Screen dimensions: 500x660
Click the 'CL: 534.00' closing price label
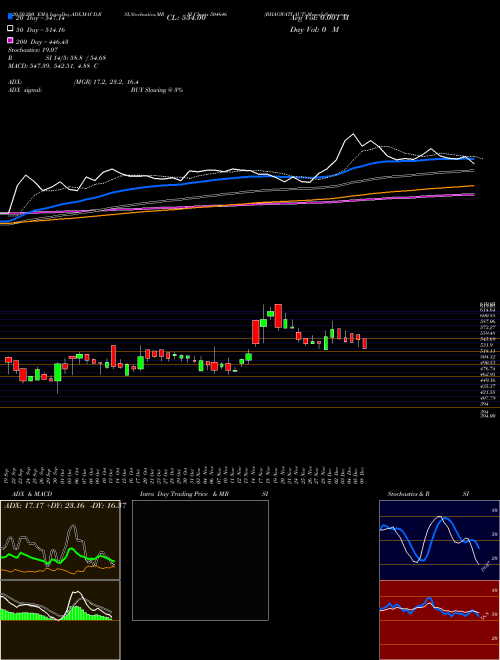click(x=186, y=18)
